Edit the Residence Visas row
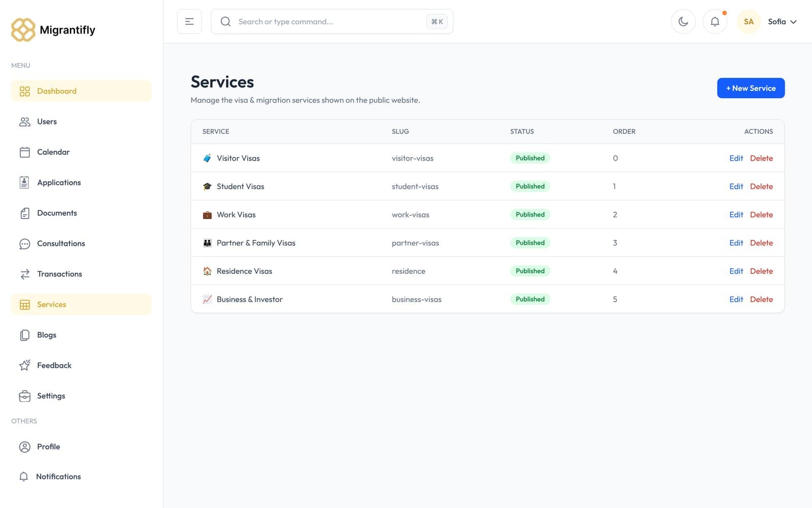Screen dimensions: 812x508 (x=736, y=271)
